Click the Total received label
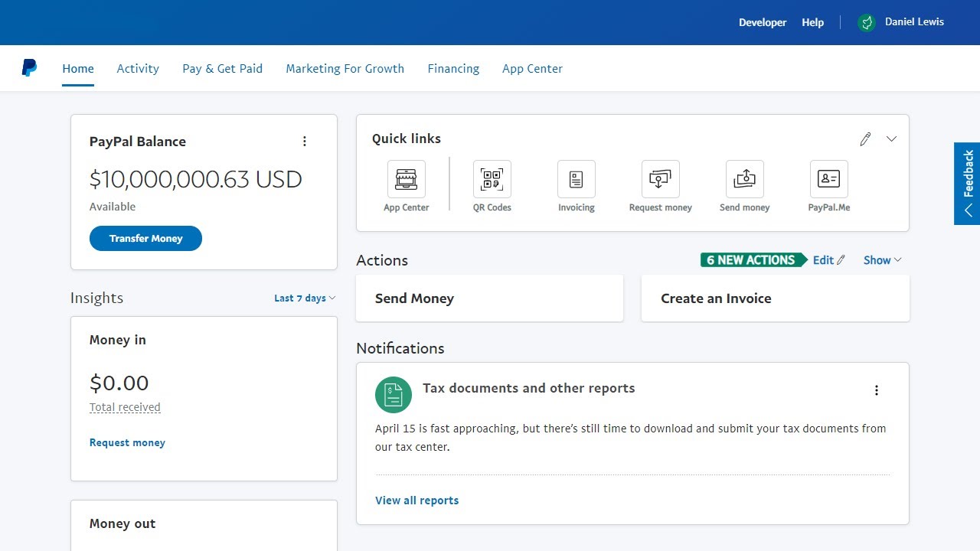 [x=125, y=407]
